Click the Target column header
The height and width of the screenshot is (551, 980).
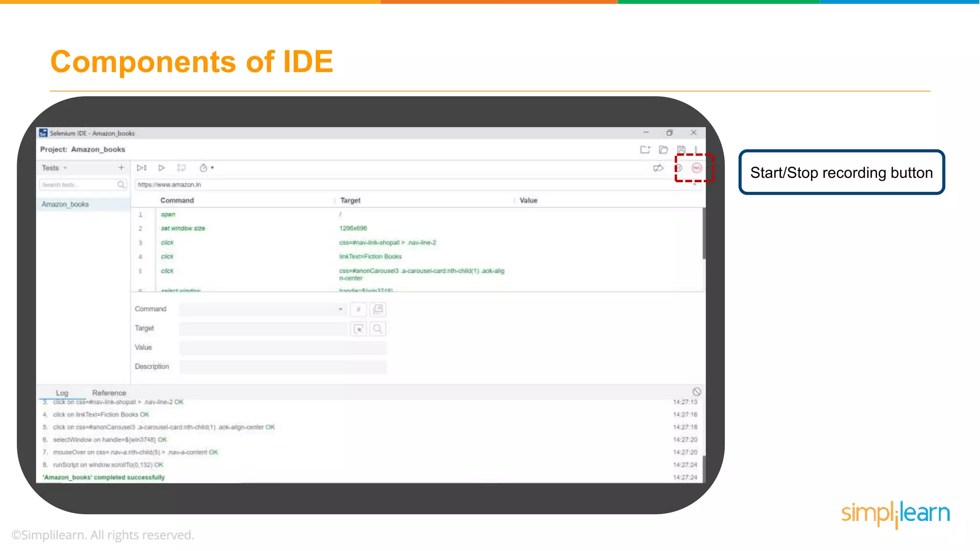coord(350,200)
